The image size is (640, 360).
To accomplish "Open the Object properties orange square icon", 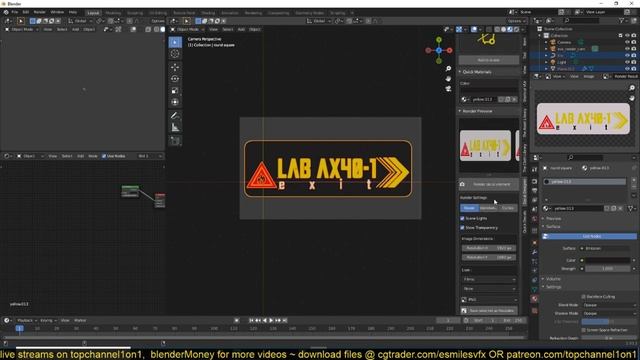I will click(x=534, y=243).
